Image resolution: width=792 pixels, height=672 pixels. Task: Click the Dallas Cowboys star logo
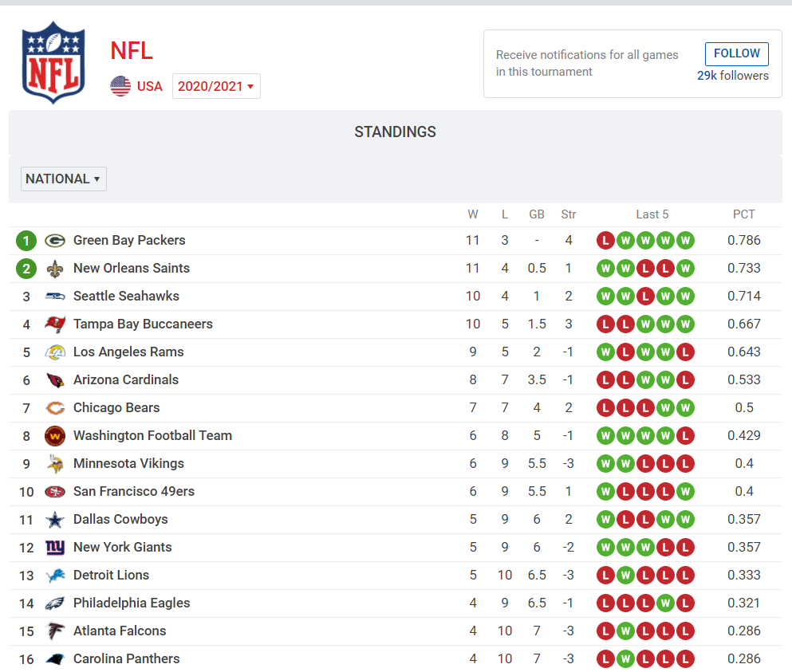coord(55,520)
